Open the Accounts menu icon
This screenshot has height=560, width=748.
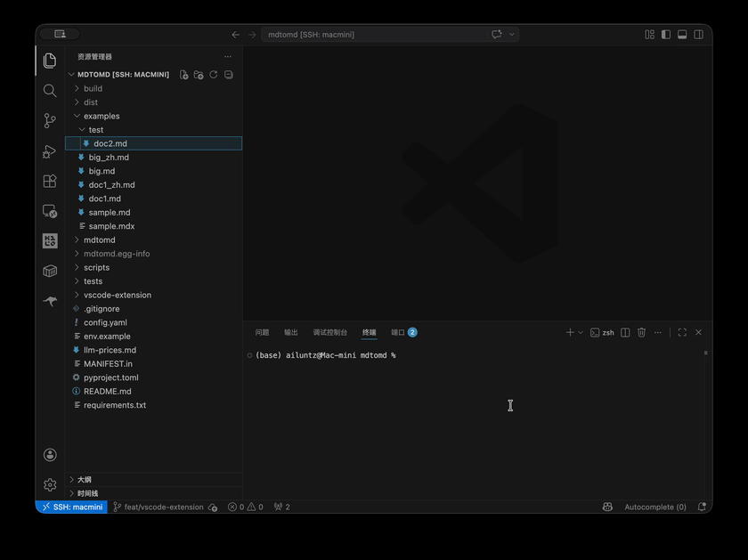[x=50, y=455]
